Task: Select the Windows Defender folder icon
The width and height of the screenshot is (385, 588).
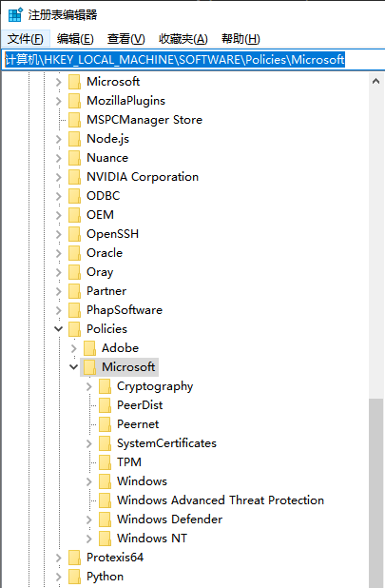Action: tap(105, 519)
